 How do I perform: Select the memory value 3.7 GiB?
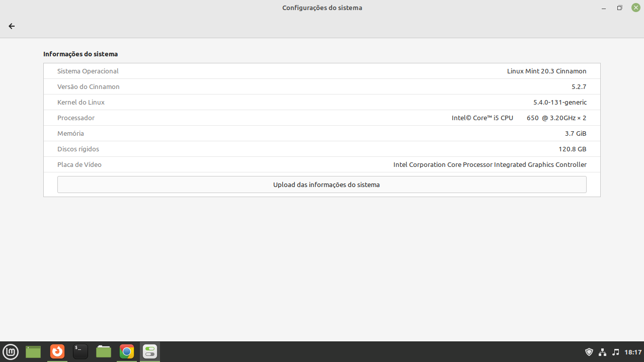pyautogui.click(x=576, y=133)
